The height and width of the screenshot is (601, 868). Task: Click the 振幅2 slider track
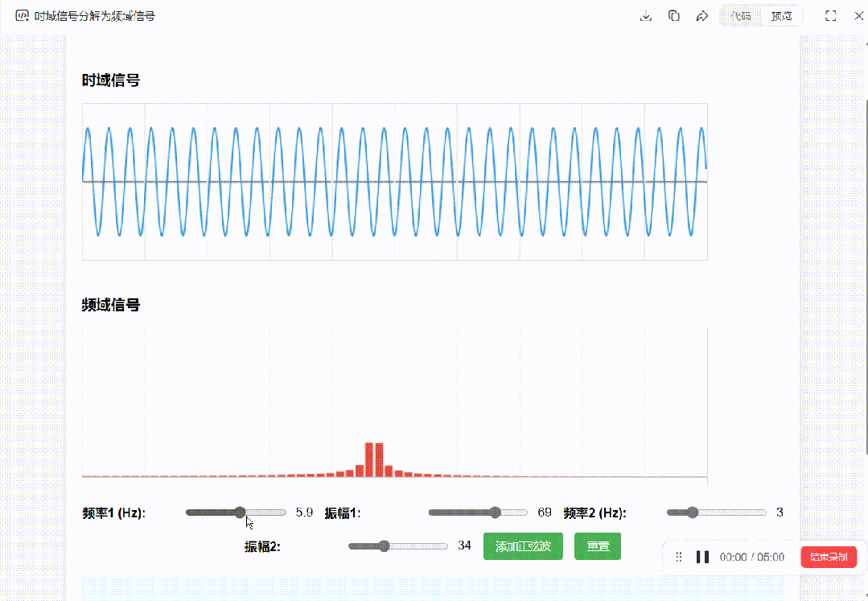[x=398, y=545]
